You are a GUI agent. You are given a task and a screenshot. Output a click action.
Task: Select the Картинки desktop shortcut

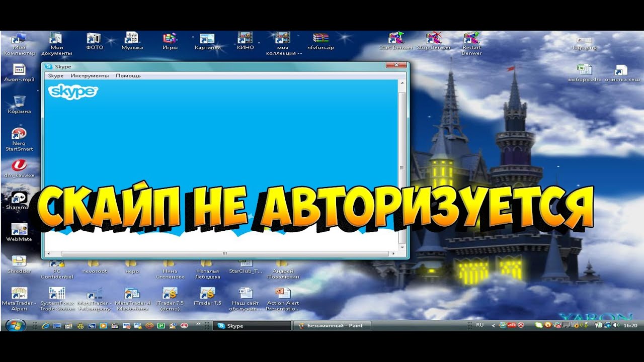[207, 42]
